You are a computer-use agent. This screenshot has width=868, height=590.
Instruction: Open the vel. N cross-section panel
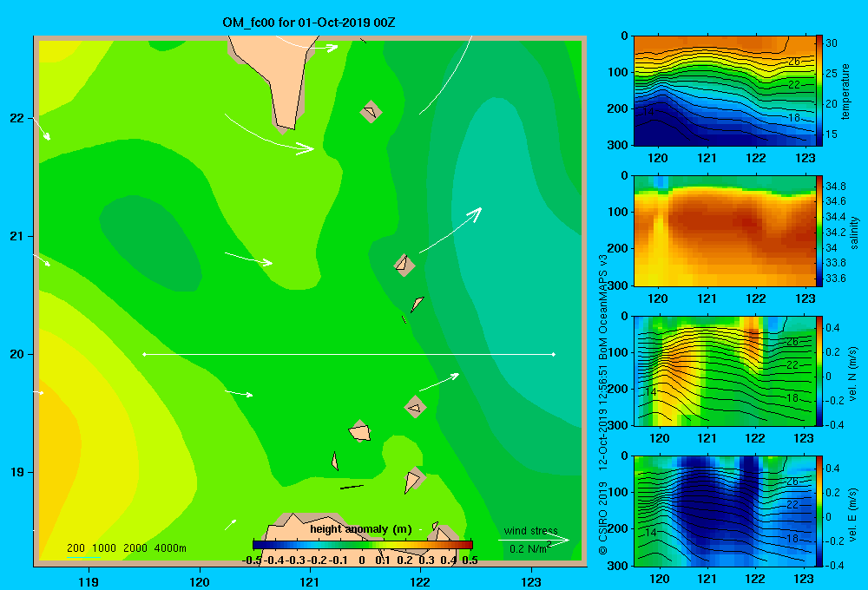724,370
